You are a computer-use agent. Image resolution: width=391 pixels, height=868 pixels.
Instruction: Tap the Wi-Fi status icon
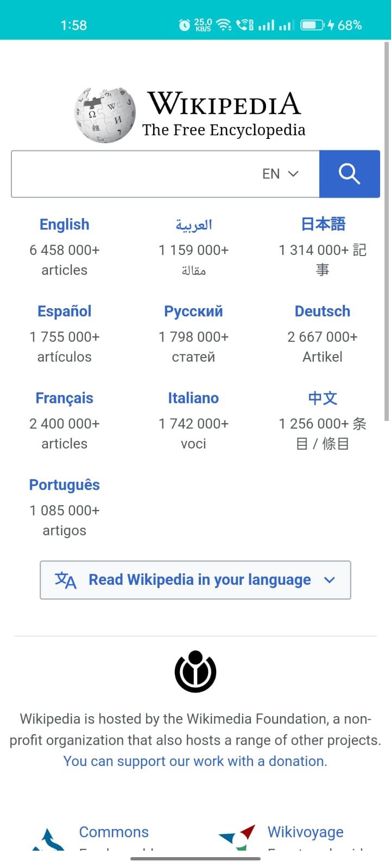(x=223, y=25)
